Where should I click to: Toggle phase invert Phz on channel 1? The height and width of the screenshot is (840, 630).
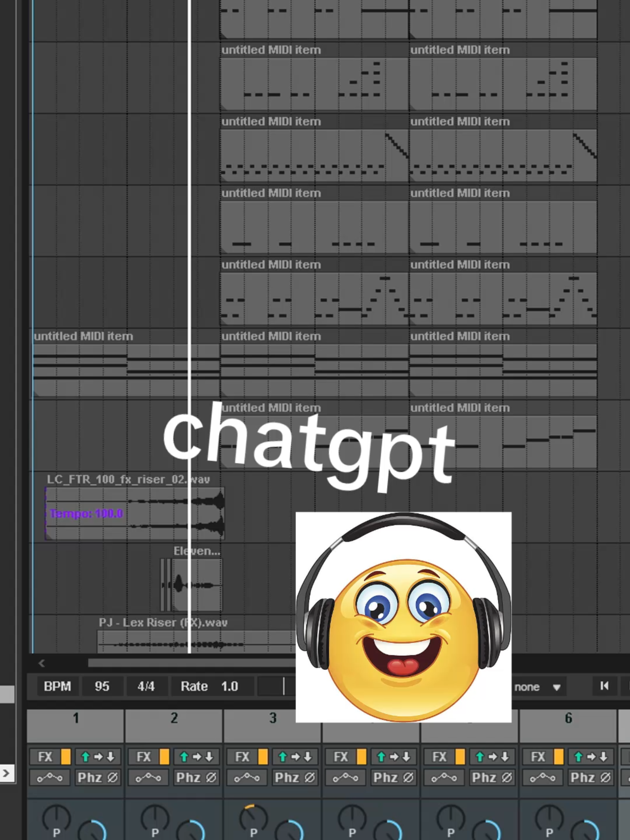click(x=98, y=778)
